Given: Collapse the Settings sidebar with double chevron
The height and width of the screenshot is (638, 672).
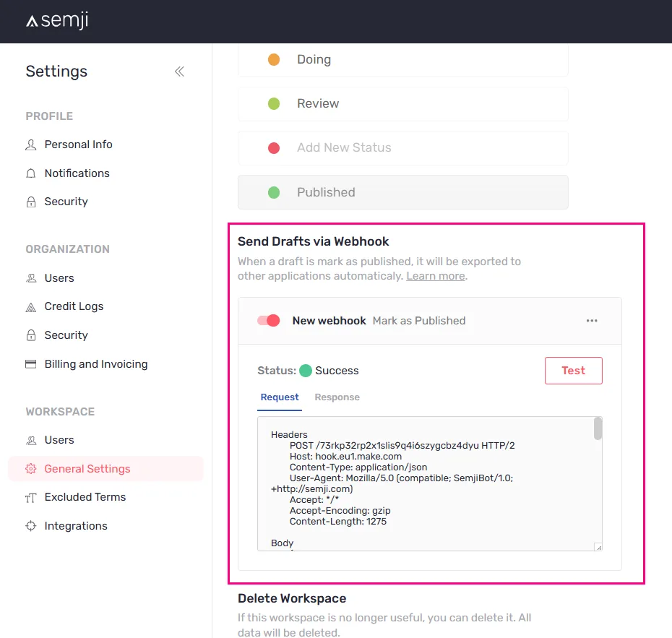Looking at the screenshot, I should pos(180,72).
